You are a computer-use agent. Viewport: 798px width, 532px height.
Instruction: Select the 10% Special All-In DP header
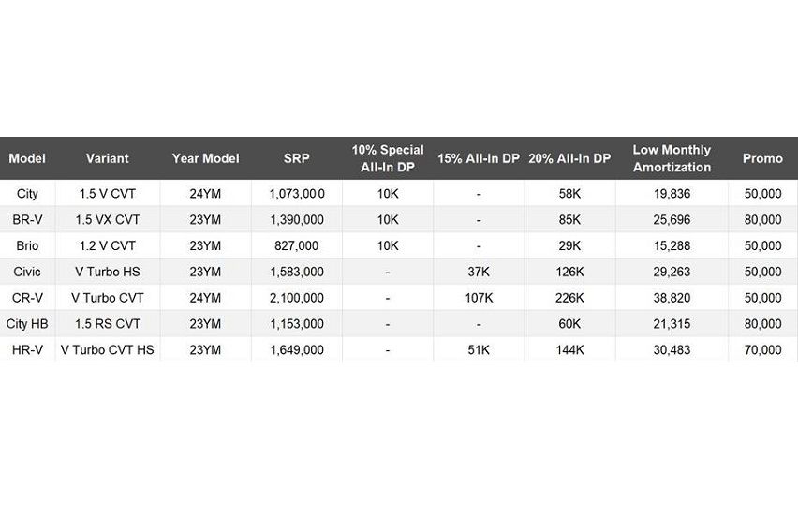coord(388,158)
